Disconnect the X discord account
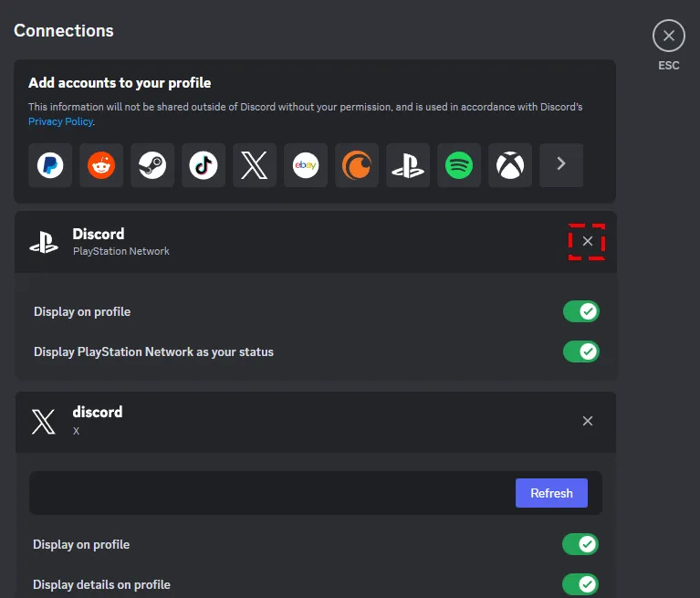 pos(588,421)
